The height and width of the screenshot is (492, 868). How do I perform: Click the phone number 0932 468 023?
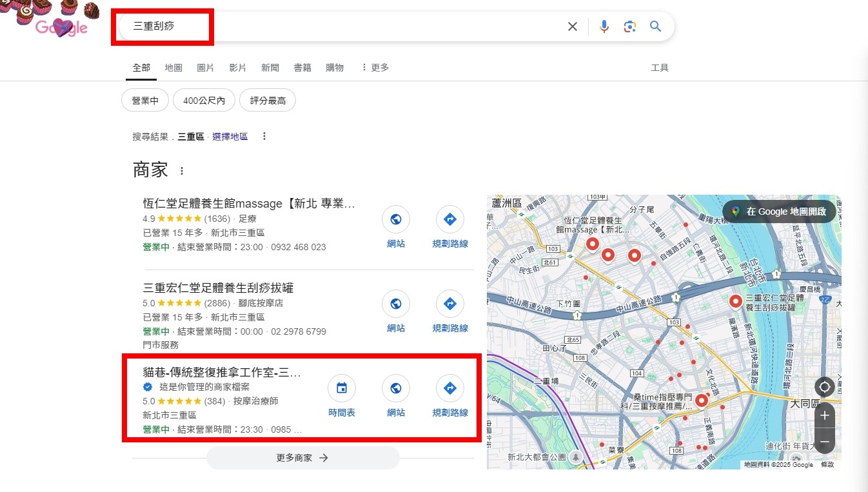(298, 247)
